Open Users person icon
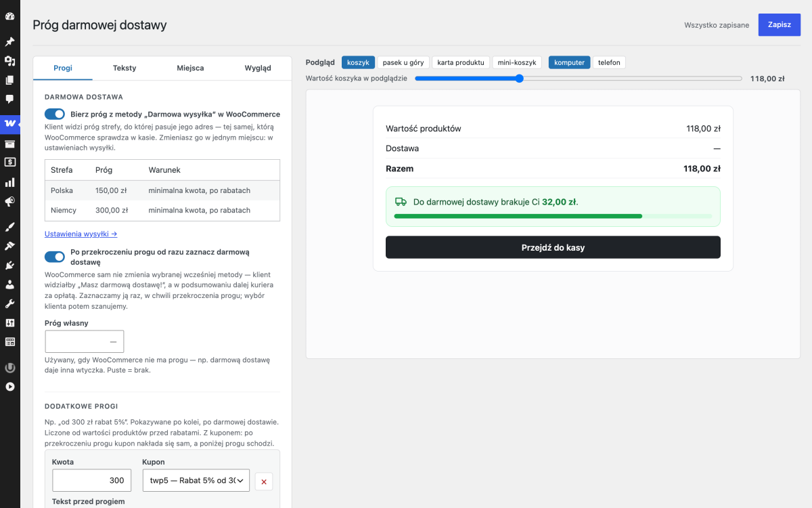The width and height of the screenshot is (812, 508). pyautogui.click(x=9, y=284)
